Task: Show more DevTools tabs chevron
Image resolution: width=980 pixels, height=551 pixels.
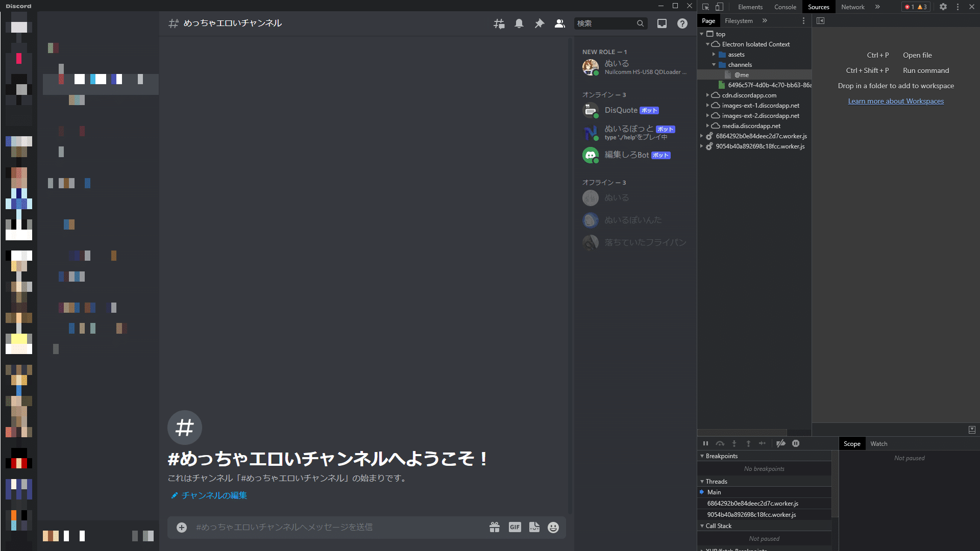Action: click(x=877, y=7)
